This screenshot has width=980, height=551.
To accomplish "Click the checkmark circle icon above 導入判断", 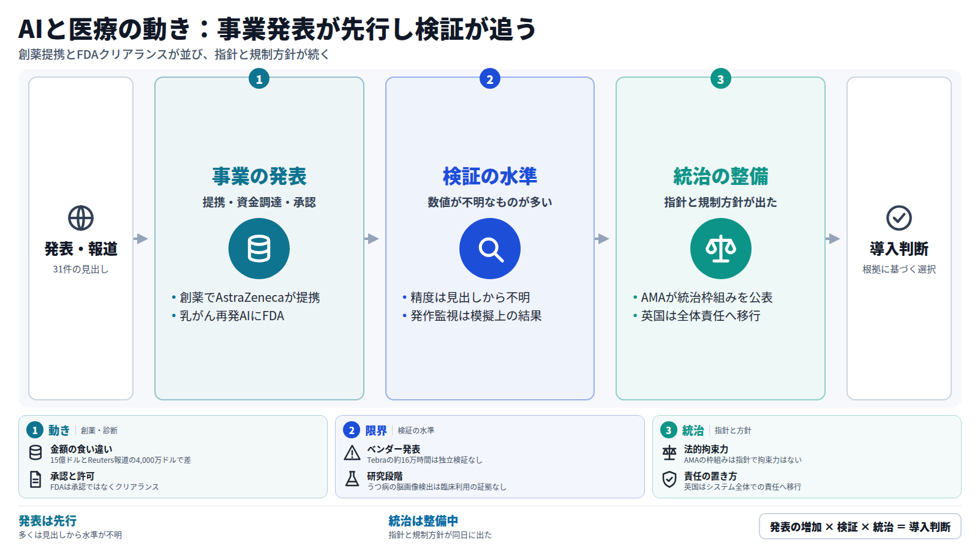I will [899, 218].
